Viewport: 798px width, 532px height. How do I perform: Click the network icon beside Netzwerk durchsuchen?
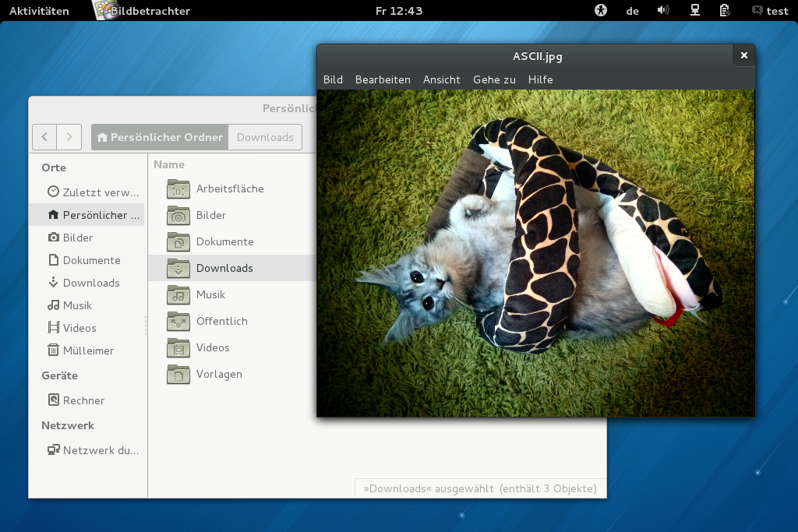click(53, 449)
